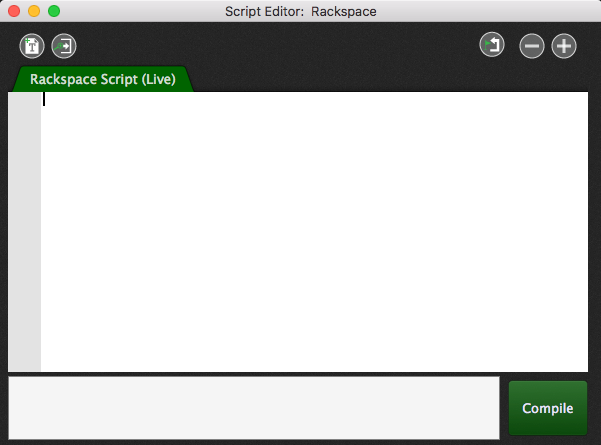Increase font size with plus icon
Viewport: 601px width, 445px height.
(563, 46)
